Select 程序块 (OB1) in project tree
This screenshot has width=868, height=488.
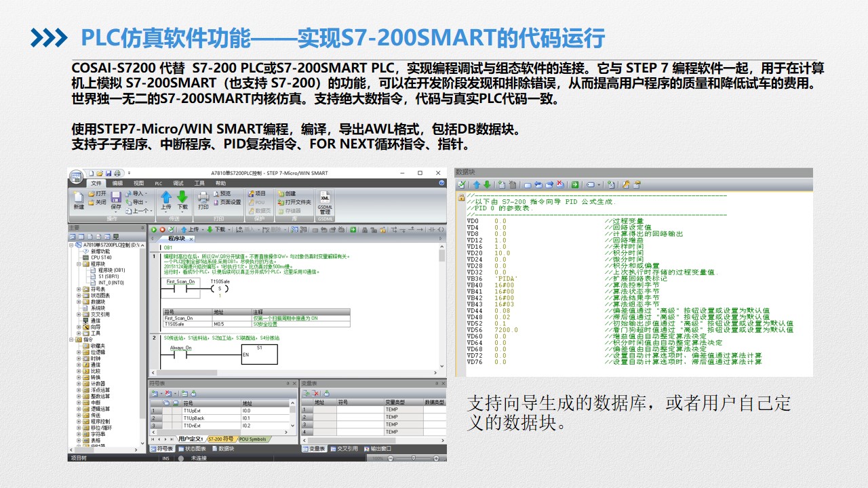click(x=107, y=270)
